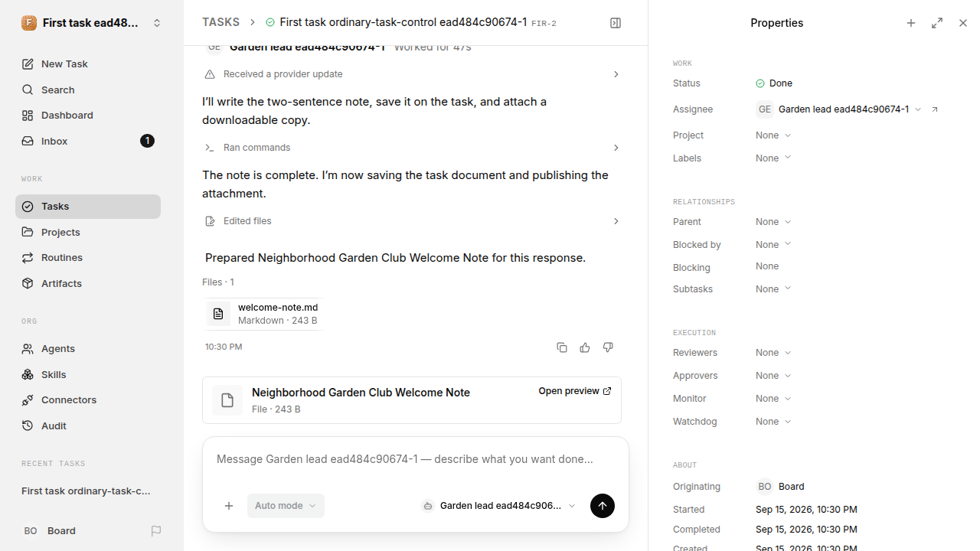Click the flag icon beside Board
Screen dimensions: 980x551
[x=156, y=531]
